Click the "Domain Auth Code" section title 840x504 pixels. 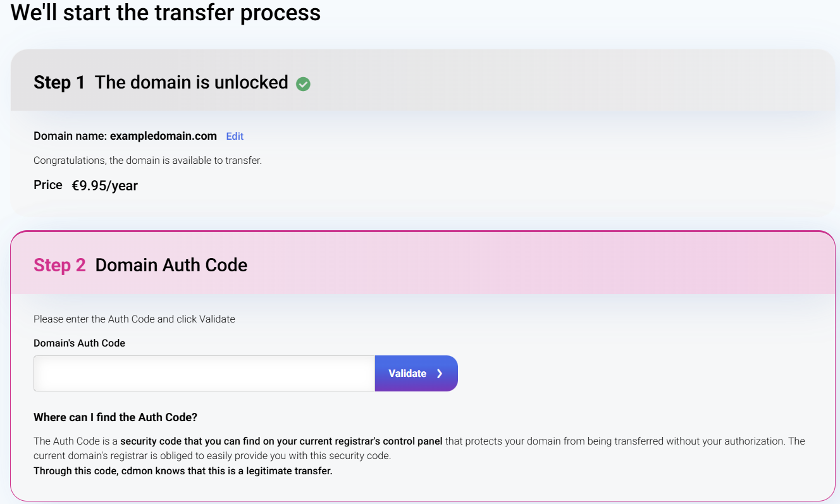tap(171, 265)
